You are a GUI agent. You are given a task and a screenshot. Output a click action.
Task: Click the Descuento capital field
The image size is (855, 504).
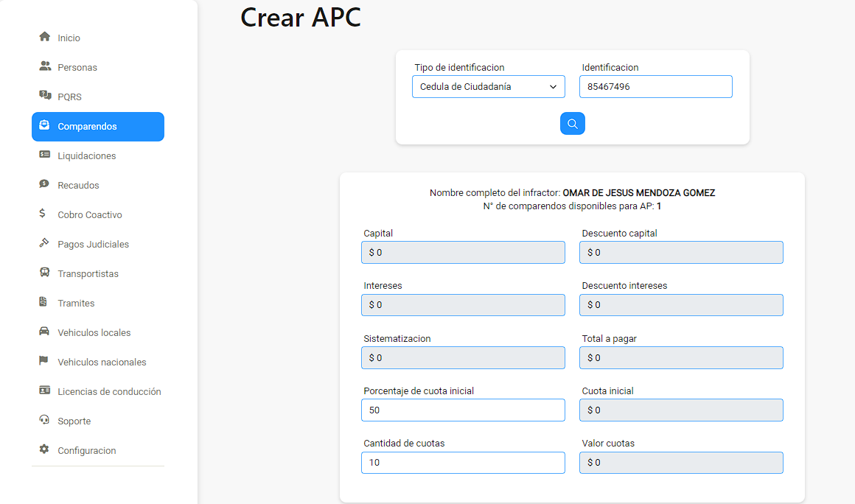tap(681, 252)
